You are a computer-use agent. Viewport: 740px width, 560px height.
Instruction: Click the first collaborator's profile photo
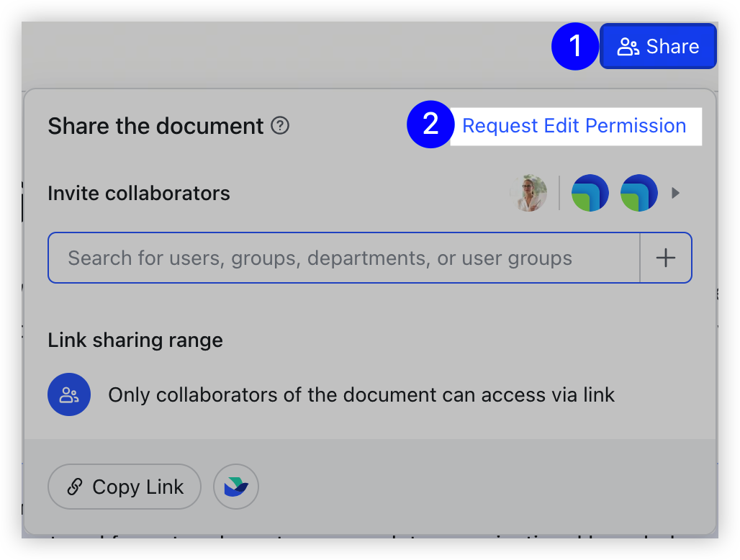(x=529, y=193)
